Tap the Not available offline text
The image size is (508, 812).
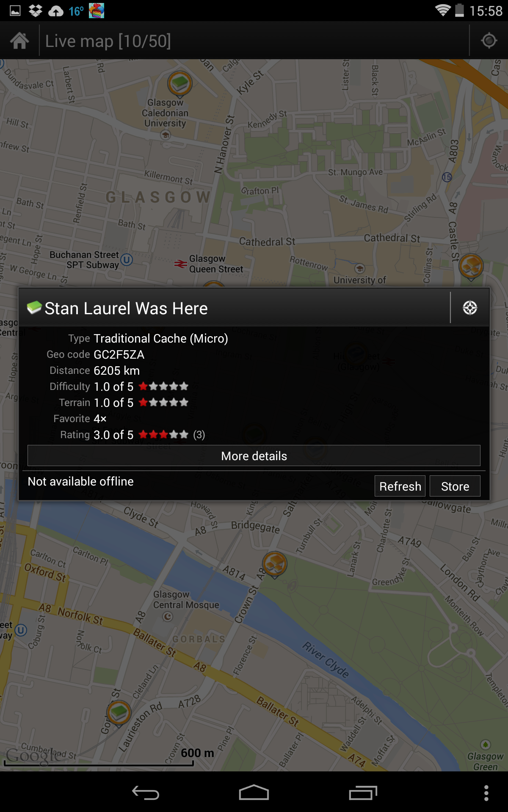pyautogui.click(x=80, y=481)
